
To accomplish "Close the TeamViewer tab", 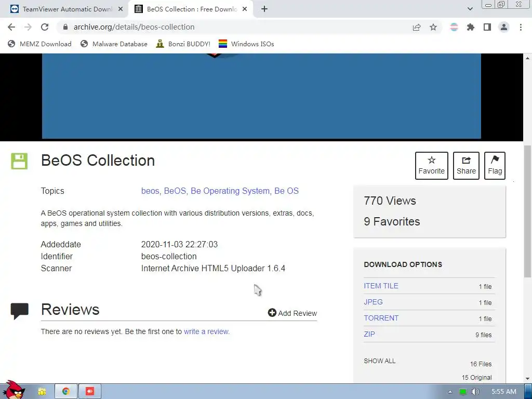I will [121, 9].
